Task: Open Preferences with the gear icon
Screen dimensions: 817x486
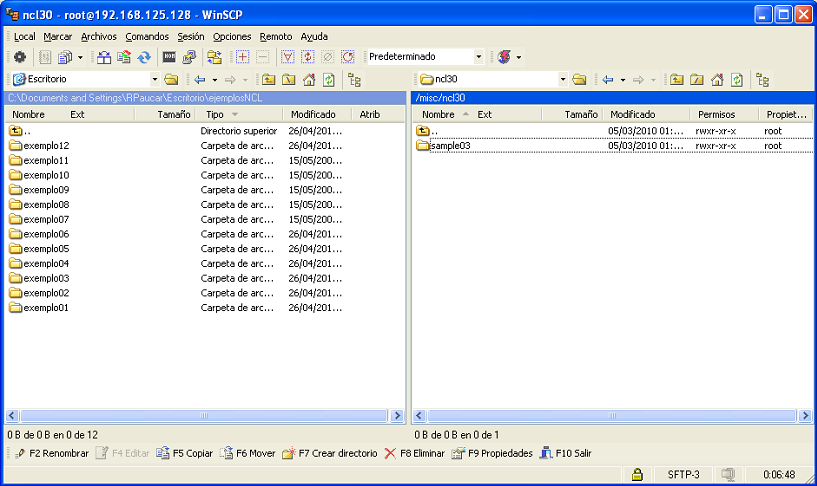Action: point(20,57)
